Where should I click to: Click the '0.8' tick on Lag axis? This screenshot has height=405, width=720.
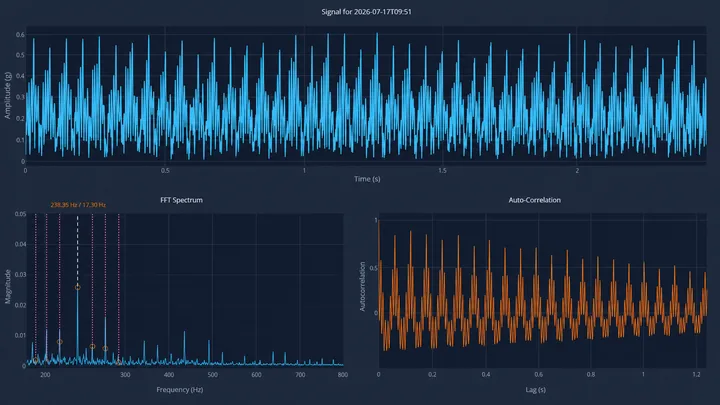click(591, 375)
